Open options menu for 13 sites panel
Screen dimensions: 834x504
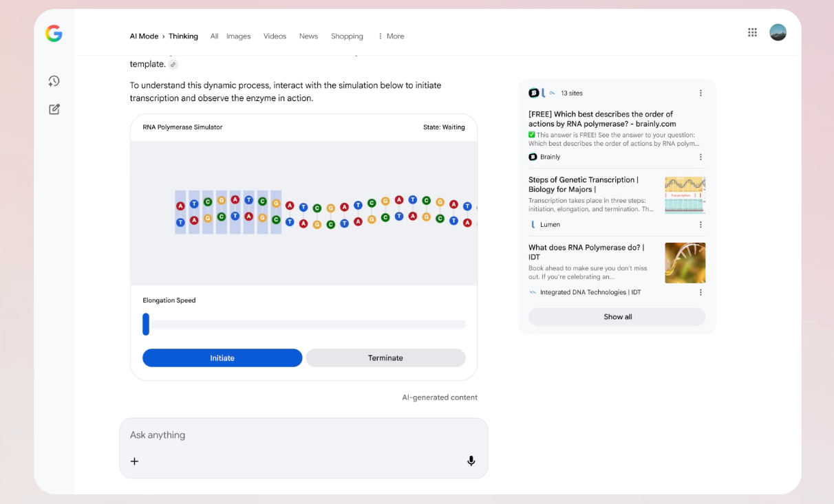(701, 93)
